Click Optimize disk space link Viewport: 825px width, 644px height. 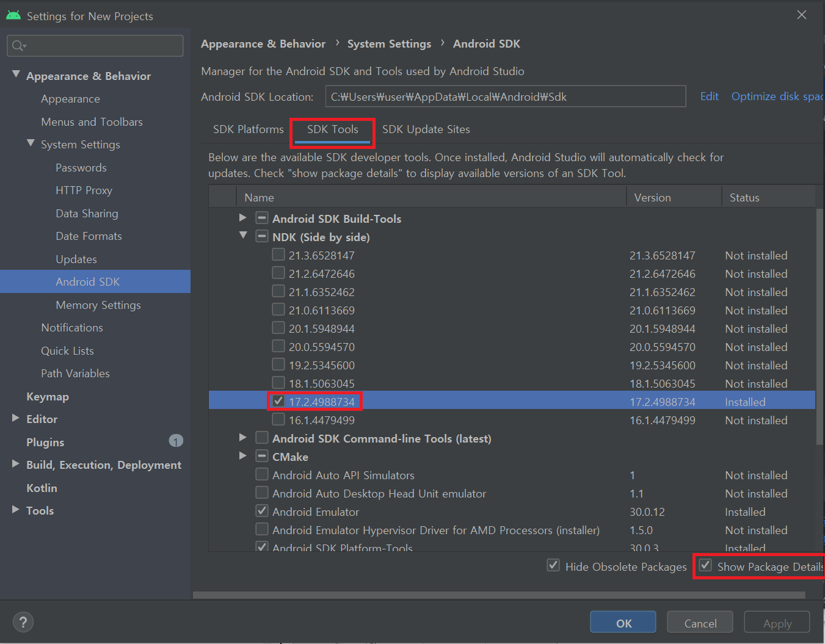[777, 96]
